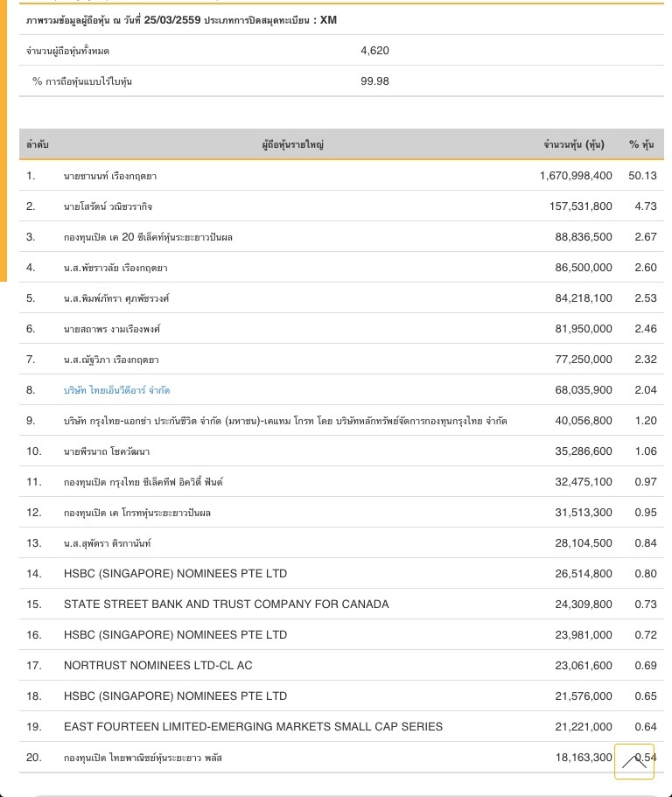Select share count 32,475,100
The width and height of the screenshot is (672, 797).
click(584, 481)
